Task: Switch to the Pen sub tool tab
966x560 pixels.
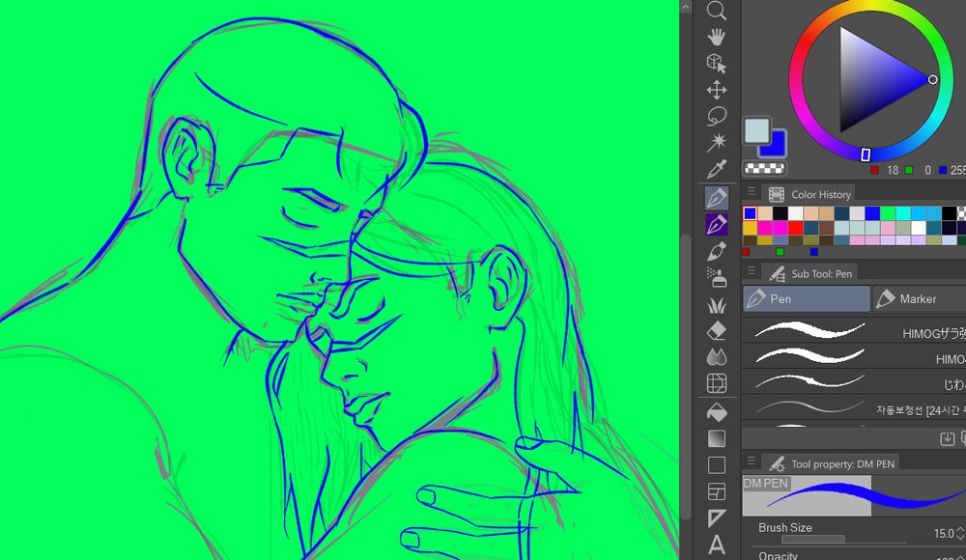Action: coord(805,299)
